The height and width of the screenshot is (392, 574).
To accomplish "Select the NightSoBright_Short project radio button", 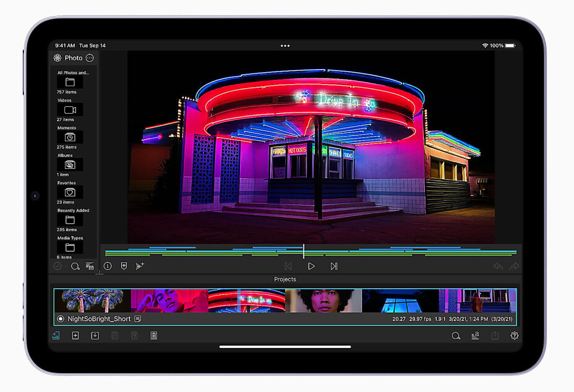I will [61, 319].
